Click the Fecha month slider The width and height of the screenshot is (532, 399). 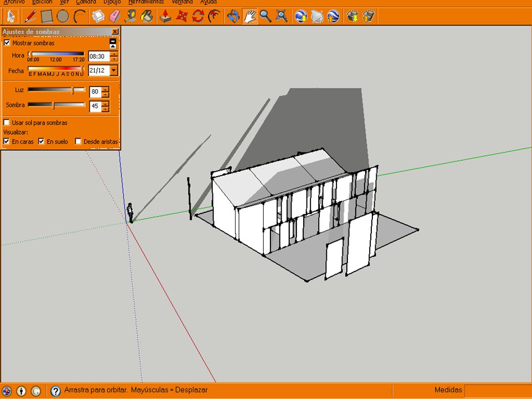(56, 68)
